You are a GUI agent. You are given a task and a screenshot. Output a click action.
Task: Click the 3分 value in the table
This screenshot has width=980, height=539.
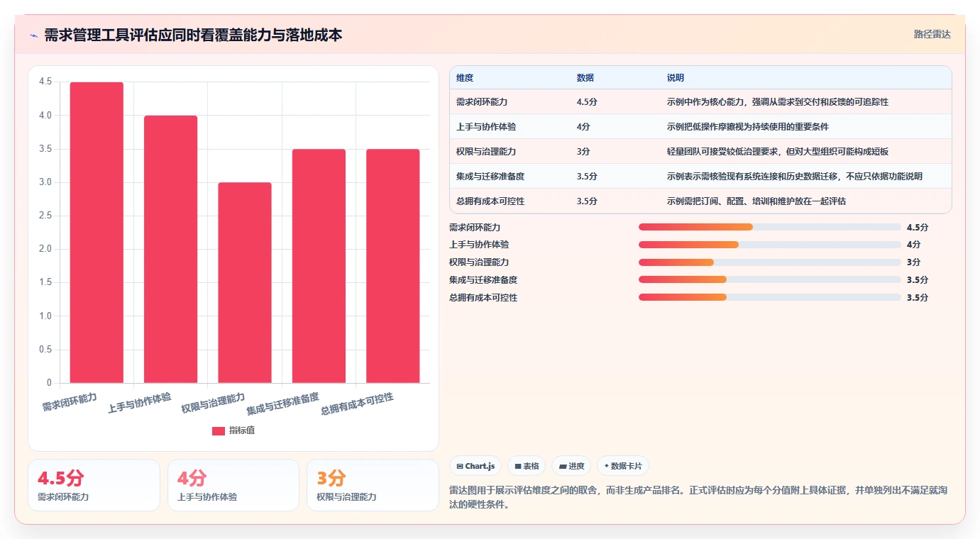point(584,152)
